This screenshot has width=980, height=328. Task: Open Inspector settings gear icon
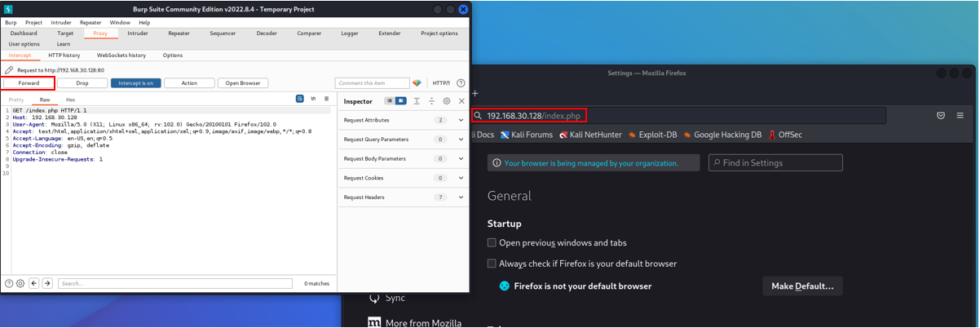(x=447, y=101)
